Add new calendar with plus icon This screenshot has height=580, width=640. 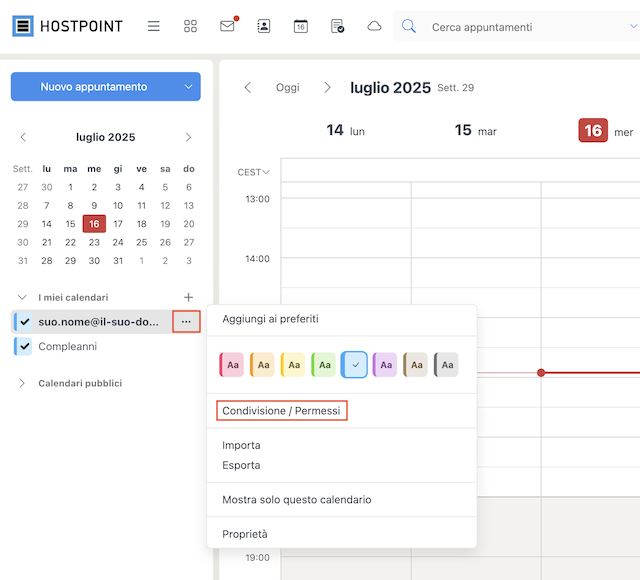188,297
